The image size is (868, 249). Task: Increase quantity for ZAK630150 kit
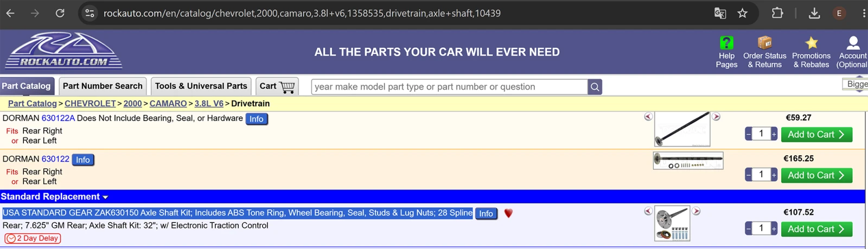774,228
